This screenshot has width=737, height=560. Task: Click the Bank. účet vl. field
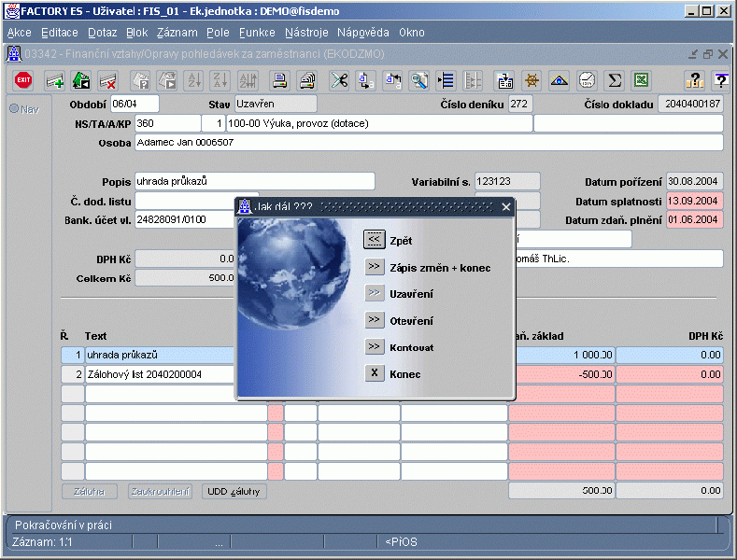[x=185, y=220]
